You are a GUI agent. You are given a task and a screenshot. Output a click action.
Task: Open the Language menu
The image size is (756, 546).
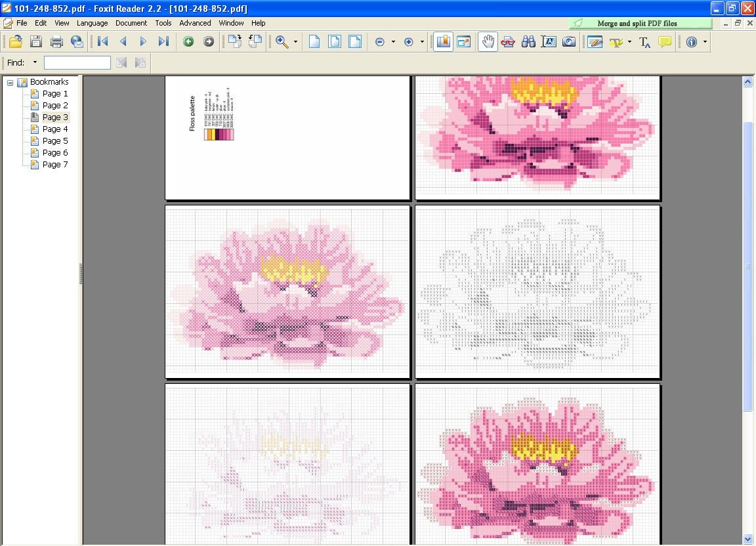pos(92,22)
